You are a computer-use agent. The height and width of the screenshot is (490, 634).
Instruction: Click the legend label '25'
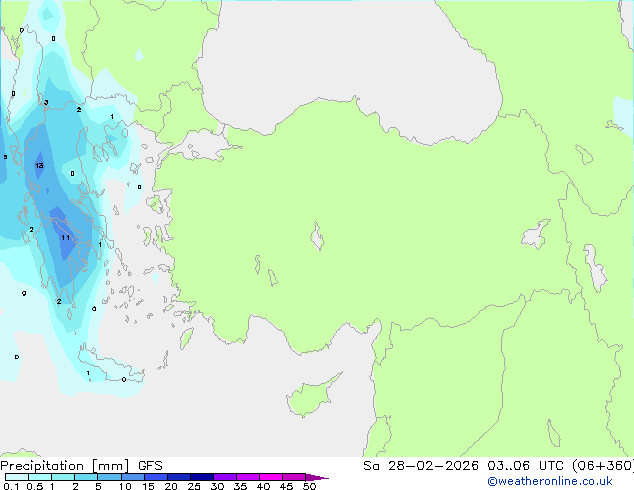(194, 486)
